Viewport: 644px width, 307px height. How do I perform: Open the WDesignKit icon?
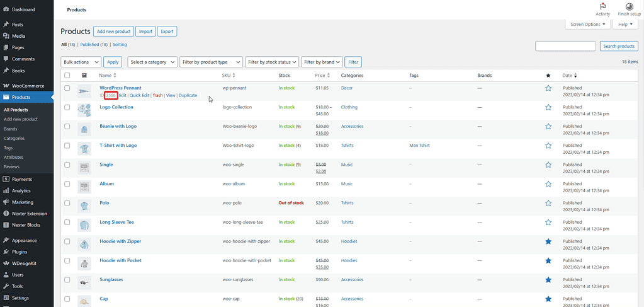[x=6, y=264]
